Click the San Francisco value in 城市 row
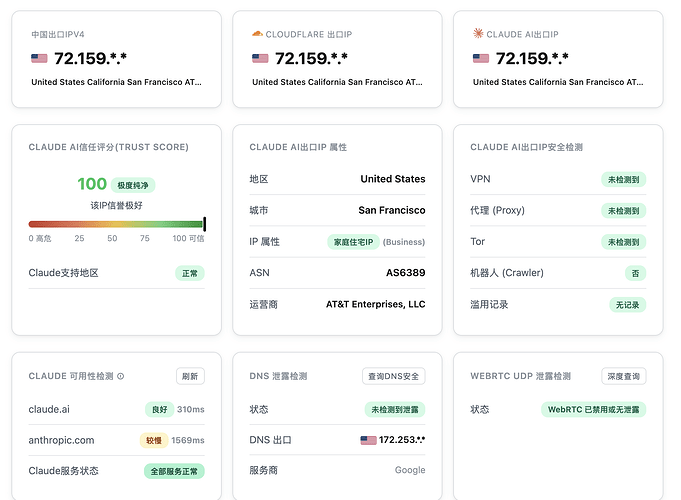The image size is (681, 500). [x=392, y=210]
